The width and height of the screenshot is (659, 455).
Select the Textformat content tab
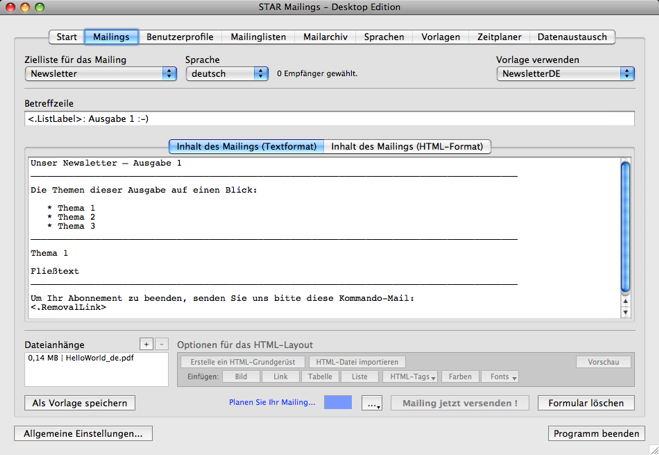246,147
